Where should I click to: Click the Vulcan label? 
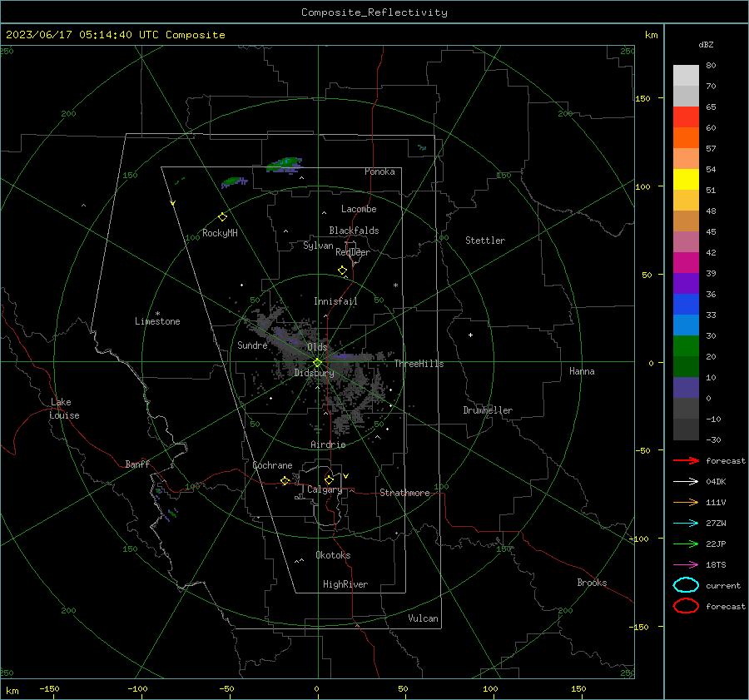coord(423,618)
